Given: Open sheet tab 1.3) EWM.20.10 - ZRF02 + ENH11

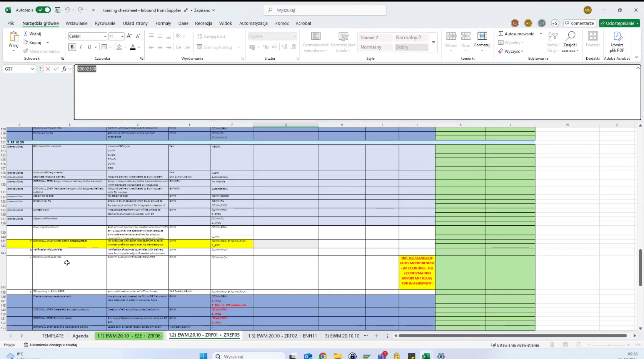Looking at the screenshot, I should (282, 336).
